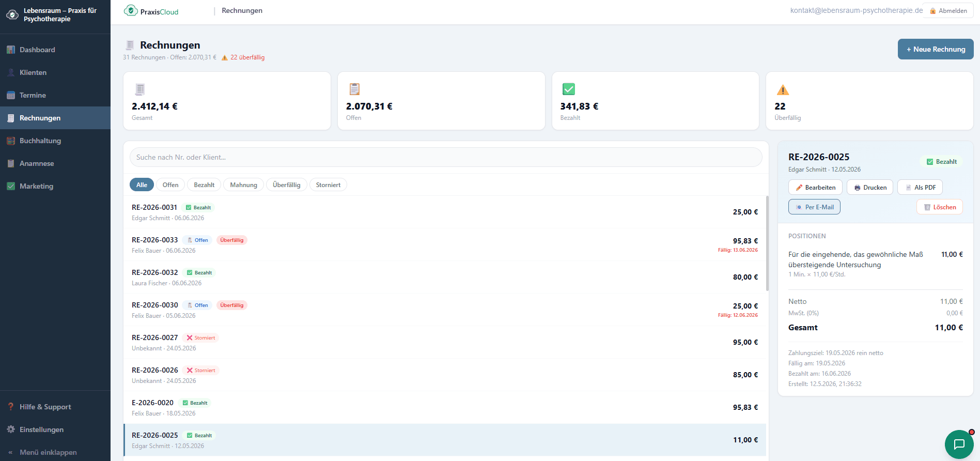Click the printer icon in Drucken

pos(858,188)
